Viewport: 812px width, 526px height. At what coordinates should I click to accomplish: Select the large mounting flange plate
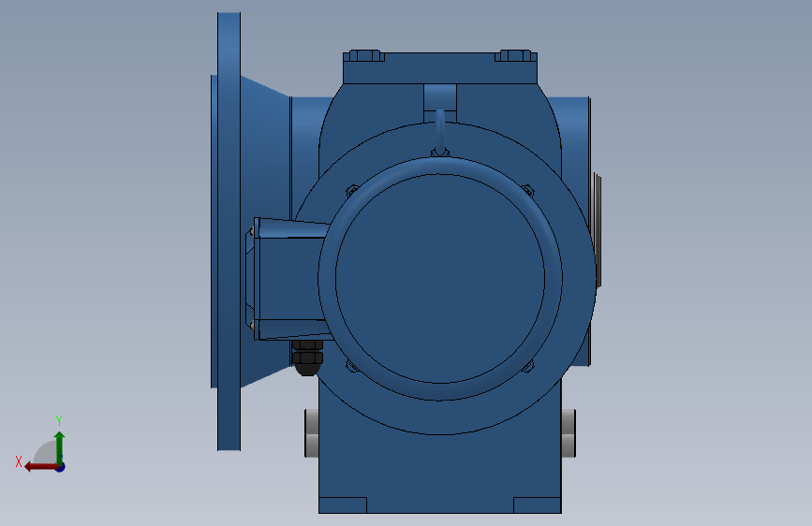(x=229, y=231)
